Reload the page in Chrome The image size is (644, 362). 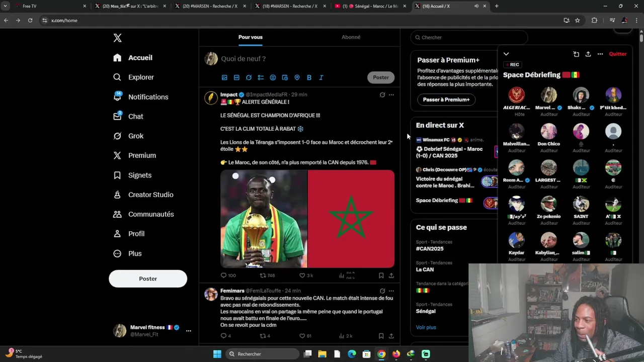click(30, 20)
